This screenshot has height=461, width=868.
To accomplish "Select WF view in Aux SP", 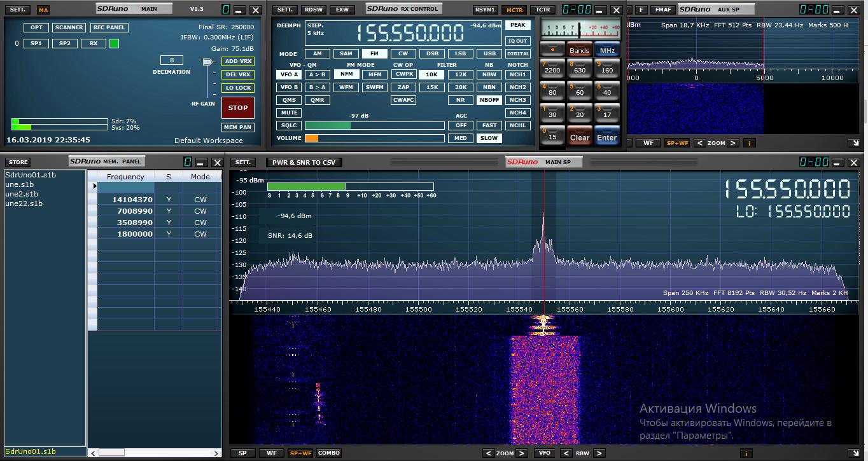I will click(648, 143).
